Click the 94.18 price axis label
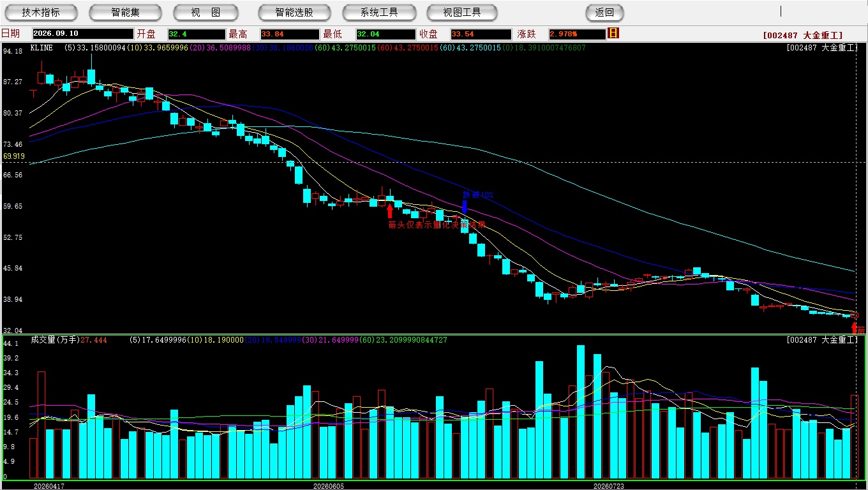Image resolution: width=868 pixels, height=490 pixels. 13,51
